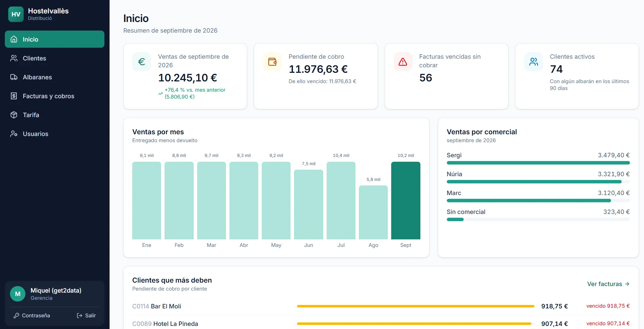Click the upward trend icon on sales card
This screenshot has height=329, width=644.
(x=160, y=93)
